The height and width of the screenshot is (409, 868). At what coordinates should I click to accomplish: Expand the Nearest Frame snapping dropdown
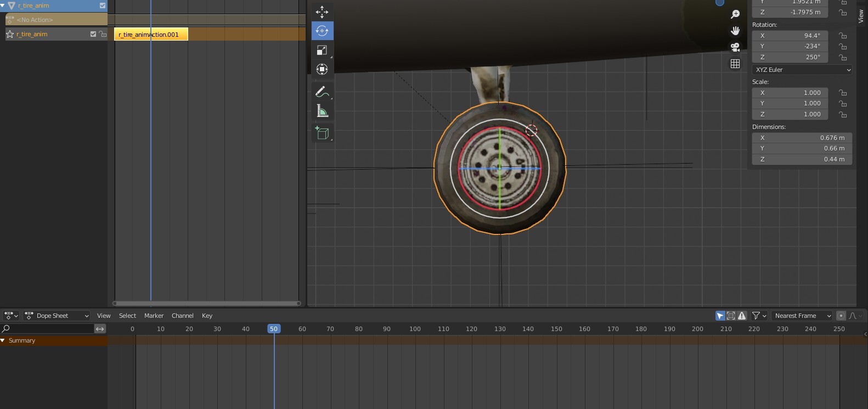point(802,316)
